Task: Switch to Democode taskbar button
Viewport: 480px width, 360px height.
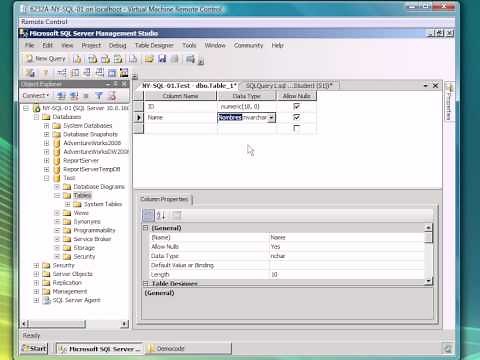Action: coord(188,349)
